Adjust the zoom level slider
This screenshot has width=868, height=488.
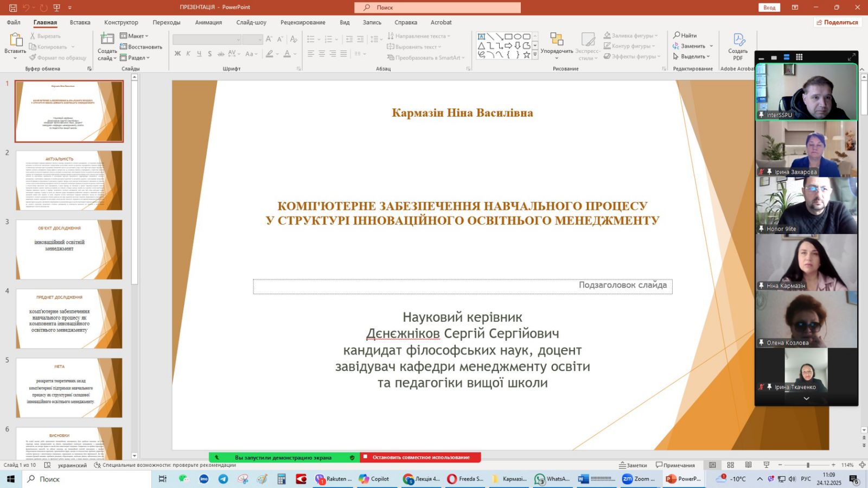(808, 465)
